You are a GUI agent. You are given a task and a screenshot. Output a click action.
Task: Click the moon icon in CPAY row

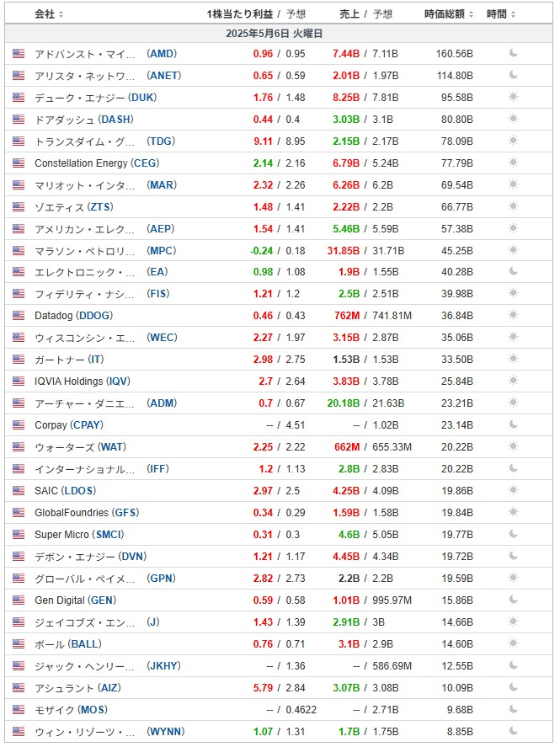coord(514,425)
